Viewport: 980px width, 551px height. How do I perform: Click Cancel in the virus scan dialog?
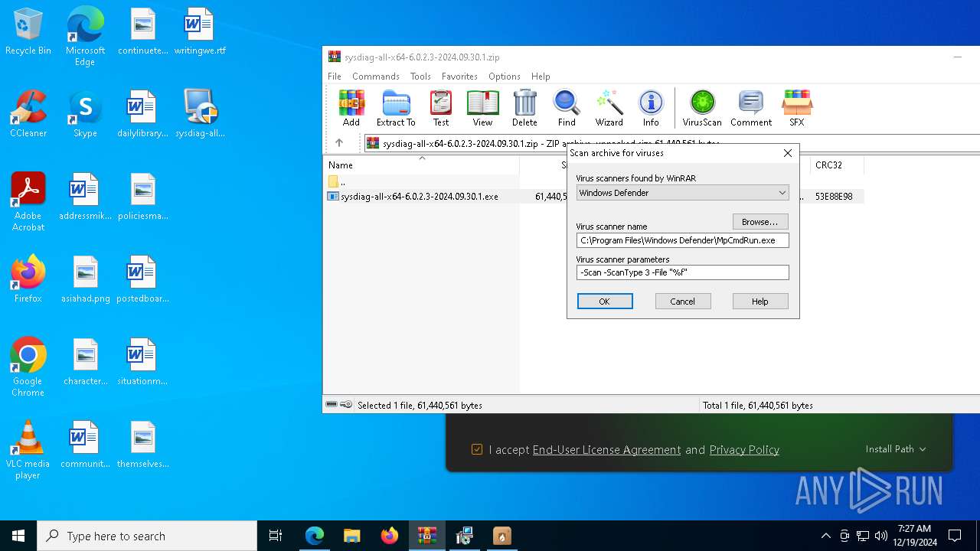point(683,302)
